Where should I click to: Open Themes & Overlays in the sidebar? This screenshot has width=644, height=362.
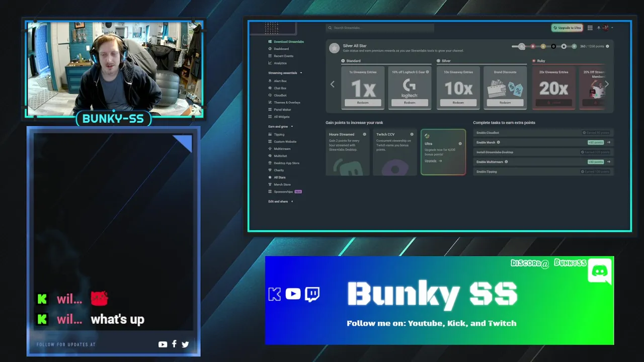tap(284, 103)
